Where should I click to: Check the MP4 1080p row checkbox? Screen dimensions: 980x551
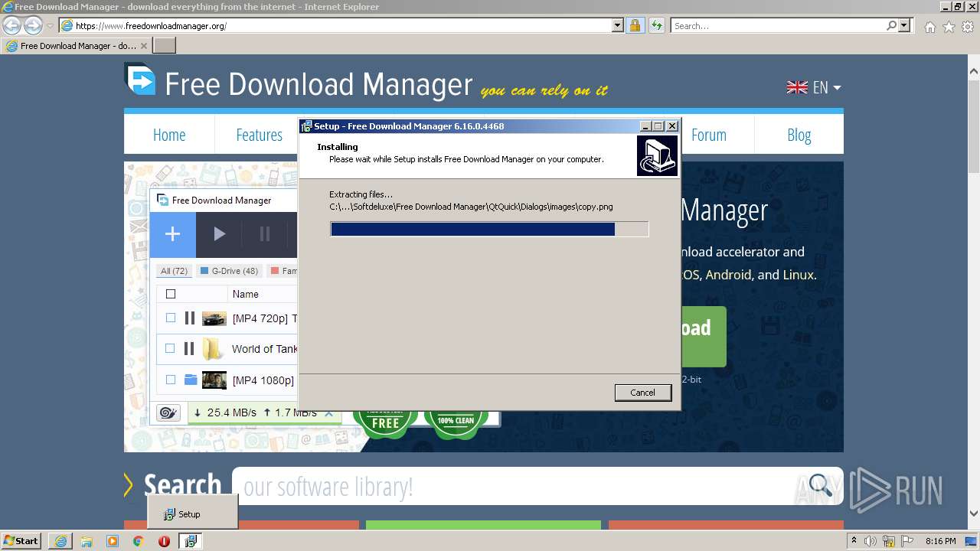click(171, 380)
